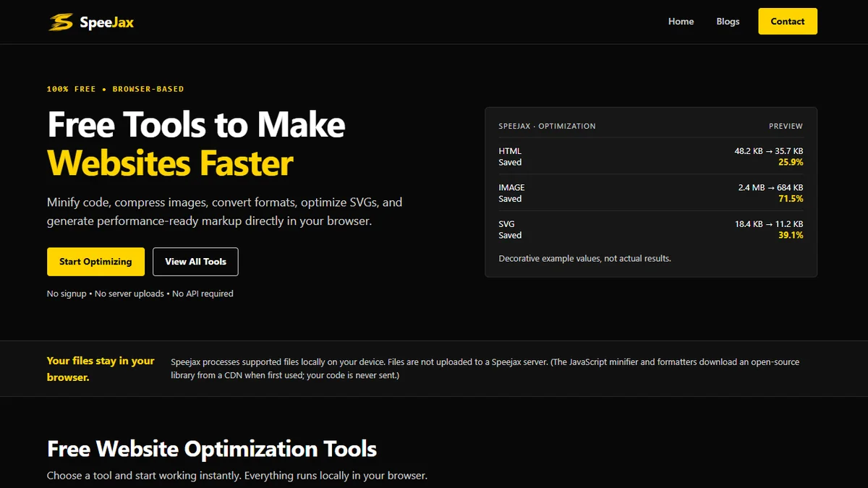Click 'Choose a tool and start working instantly' text

click(x=237, y=476)
